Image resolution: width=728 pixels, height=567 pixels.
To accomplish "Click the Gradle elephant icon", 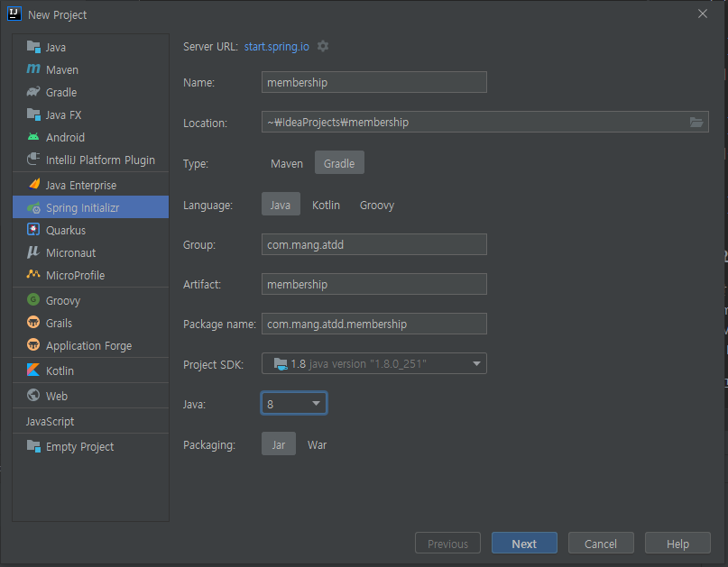I will pyautogui.click(x=33, y=92).
